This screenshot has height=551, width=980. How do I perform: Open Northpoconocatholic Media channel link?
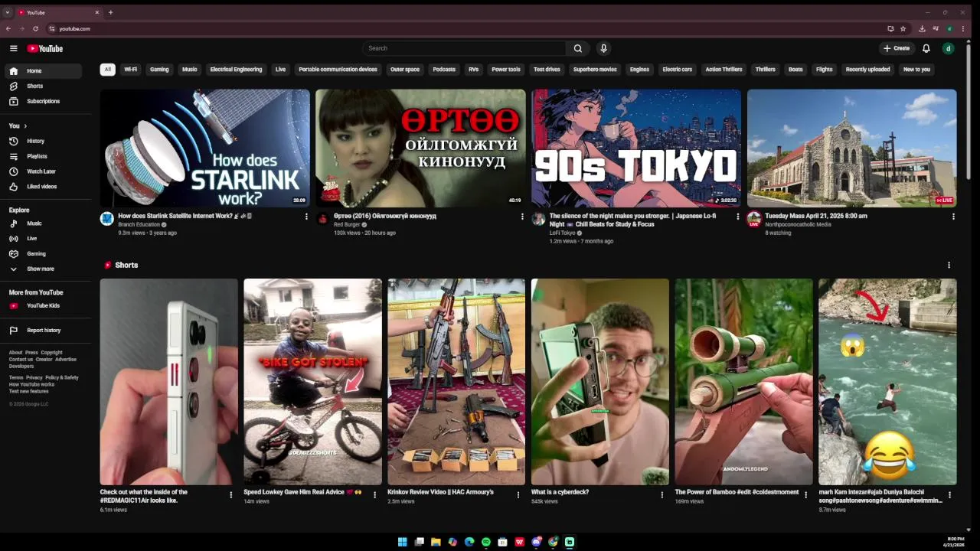(x=798, y=224)
